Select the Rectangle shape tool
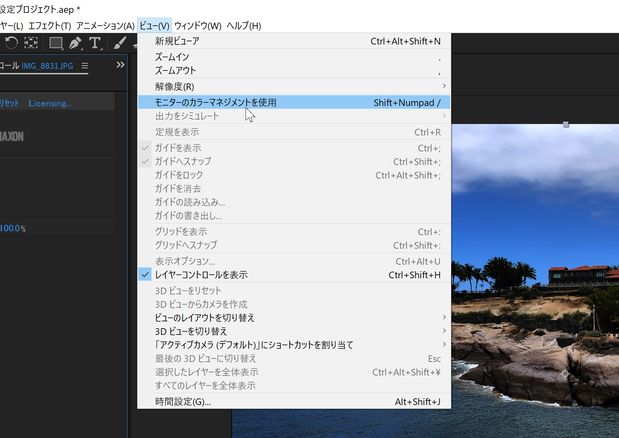The width and height of the screenshot is (619, 438). (56, 43)
